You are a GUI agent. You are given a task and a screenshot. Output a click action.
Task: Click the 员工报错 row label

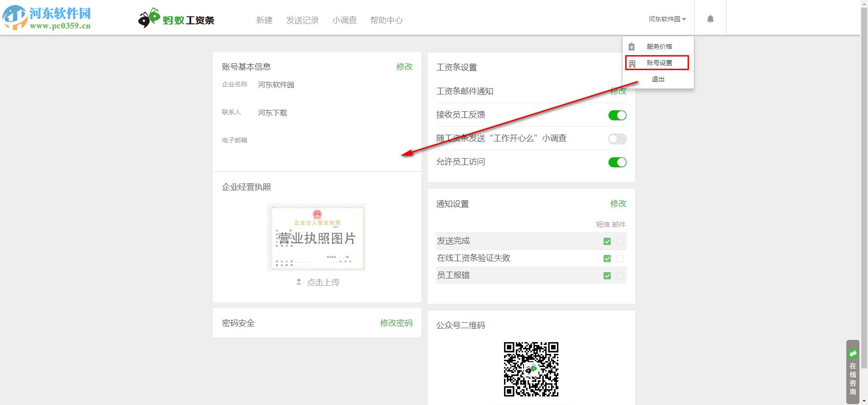point(453,275)
